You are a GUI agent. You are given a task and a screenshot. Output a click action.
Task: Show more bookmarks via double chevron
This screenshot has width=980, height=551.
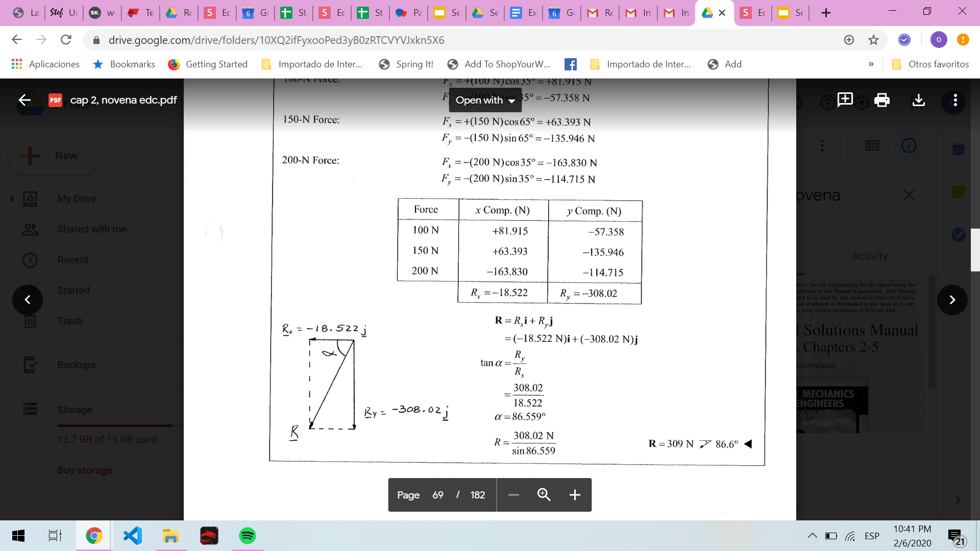(x=871, y=64)
